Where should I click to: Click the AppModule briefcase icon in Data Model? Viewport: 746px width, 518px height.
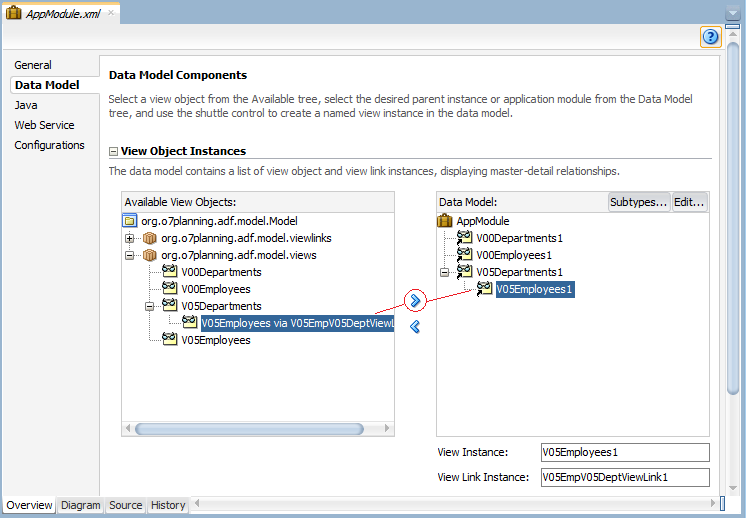445,221
